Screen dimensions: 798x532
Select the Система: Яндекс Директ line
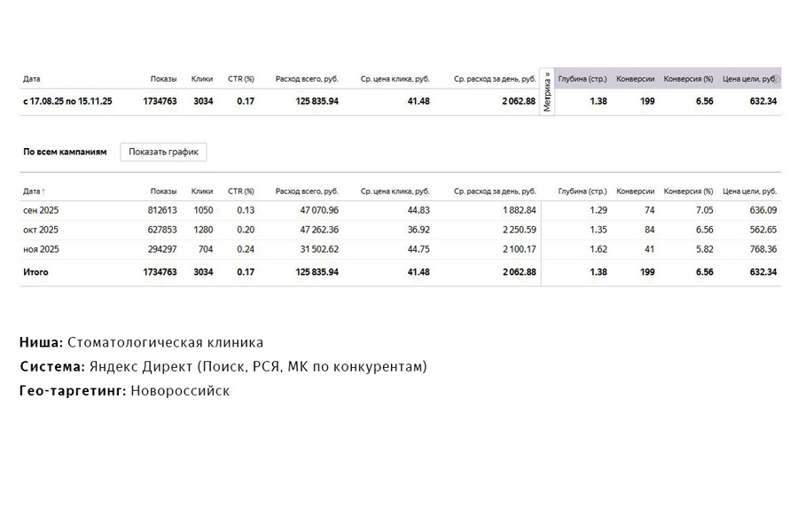pyautogui.click(x=223, y=366)
